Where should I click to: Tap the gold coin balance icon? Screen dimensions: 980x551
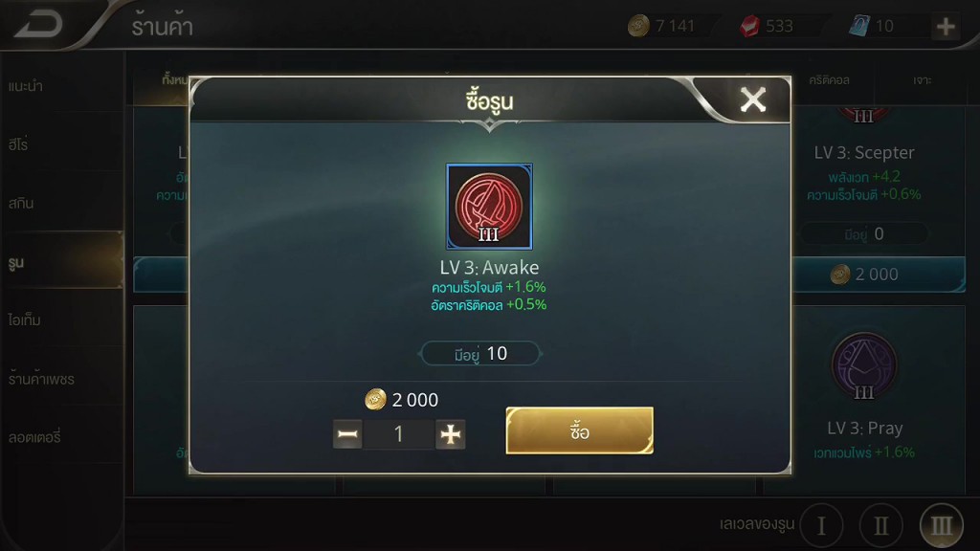638,26
